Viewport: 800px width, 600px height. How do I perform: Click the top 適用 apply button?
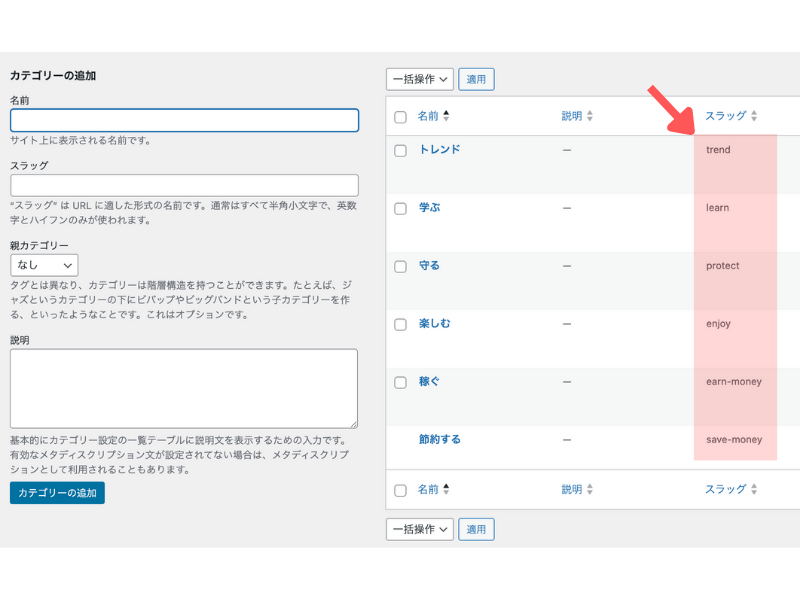click(476, 79)
